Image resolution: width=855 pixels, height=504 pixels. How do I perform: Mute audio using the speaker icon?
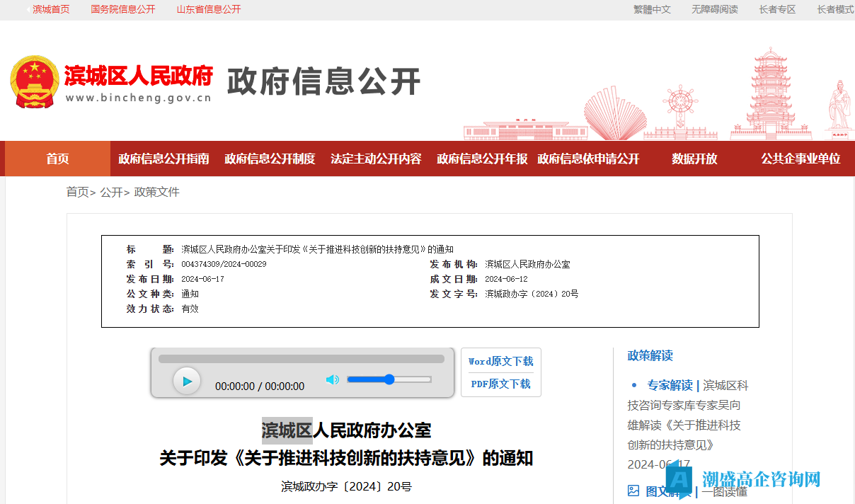(332, 380)
